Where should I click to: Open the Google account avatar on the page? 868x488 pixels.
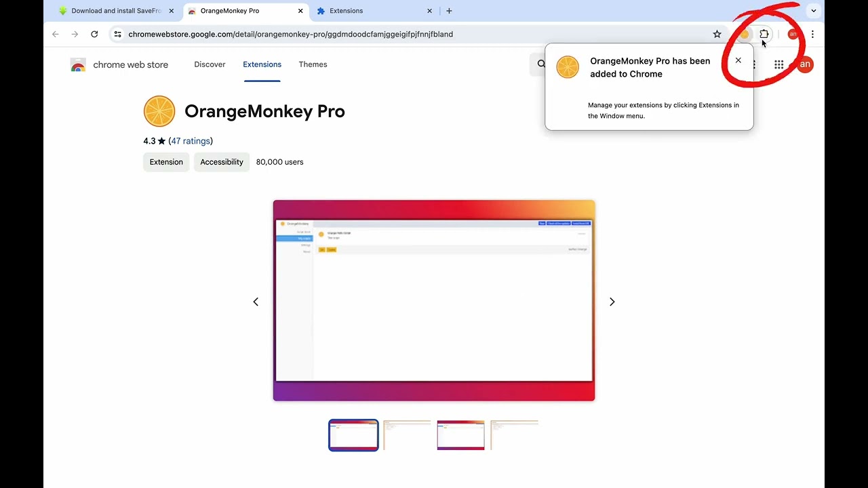805,64
